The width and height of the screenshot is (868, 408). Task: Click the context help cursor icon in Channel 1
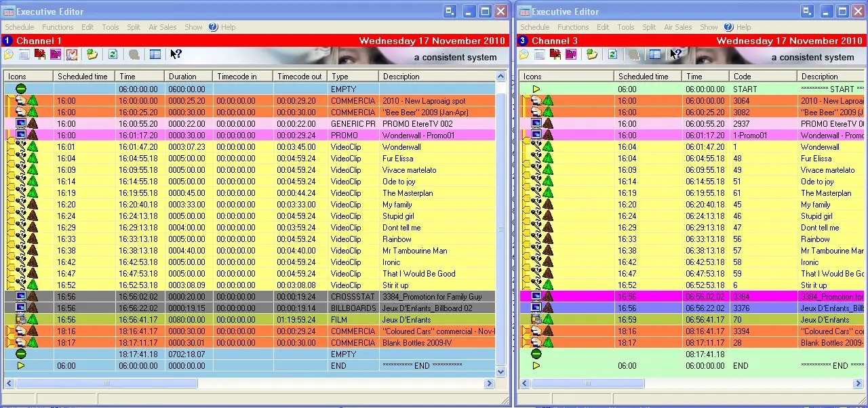[176, 55]
